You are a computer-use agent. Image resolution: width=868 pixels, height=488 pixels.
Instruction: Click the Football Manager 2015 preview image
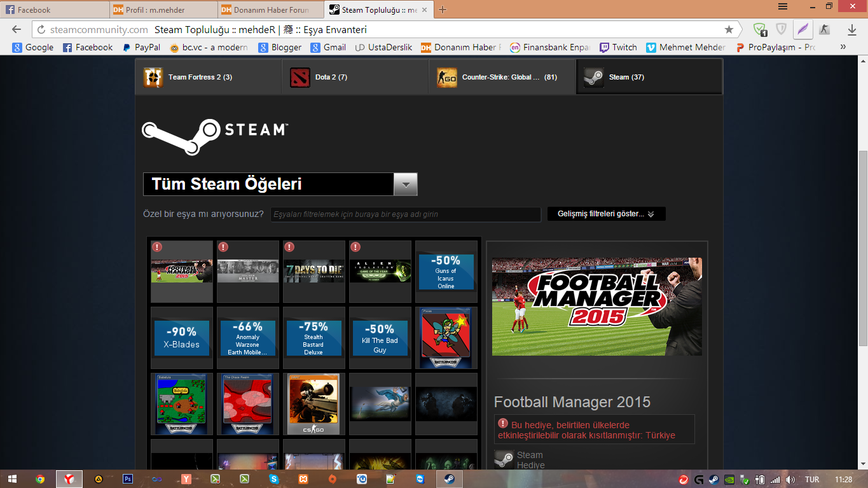pyautogui.click(x=597, y=307)
